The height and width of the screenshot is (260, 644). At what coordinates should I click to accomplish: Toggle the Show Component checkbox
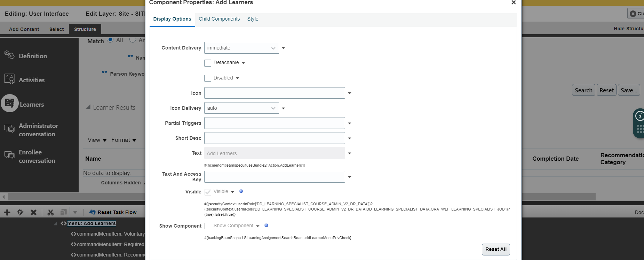click(x=208, y=226)
